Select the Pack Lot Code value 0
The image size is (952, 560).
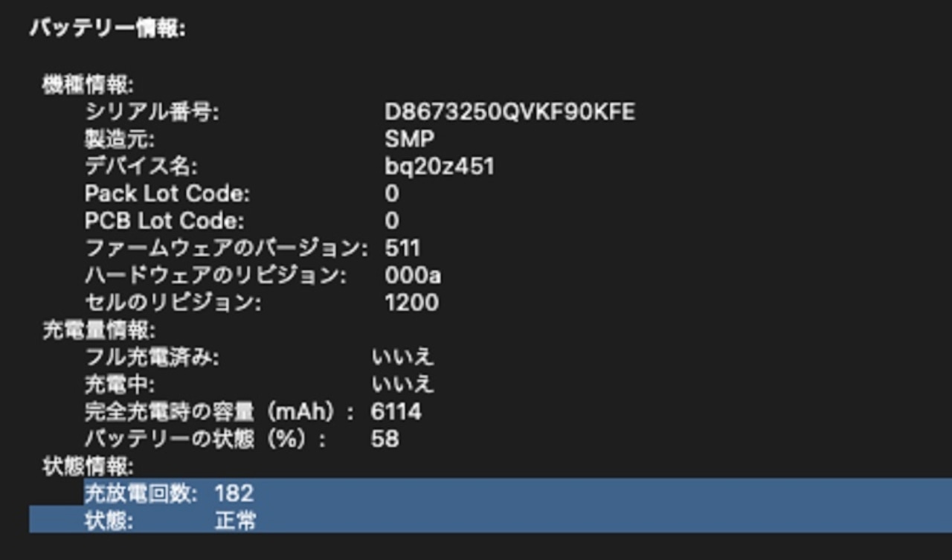[x=392, y=194]
